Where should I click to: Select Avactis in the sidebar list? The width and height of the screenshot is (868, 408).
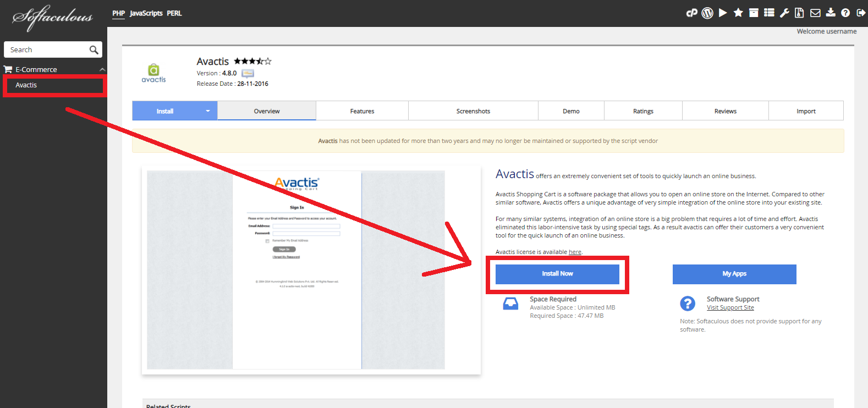(x=26, y=85)
